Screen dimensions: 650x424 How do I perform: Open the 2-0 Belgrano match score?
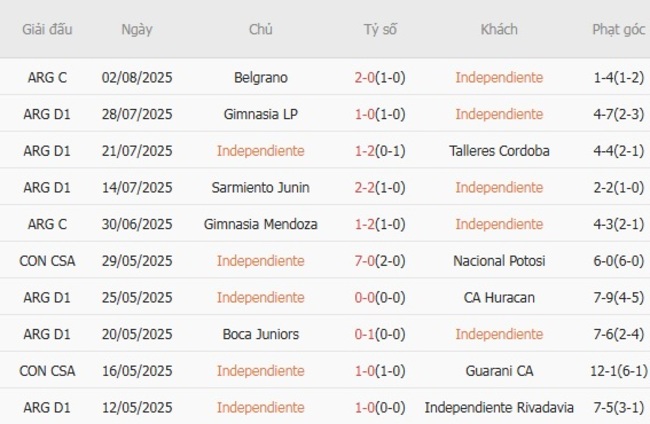(x=379, y=77)
